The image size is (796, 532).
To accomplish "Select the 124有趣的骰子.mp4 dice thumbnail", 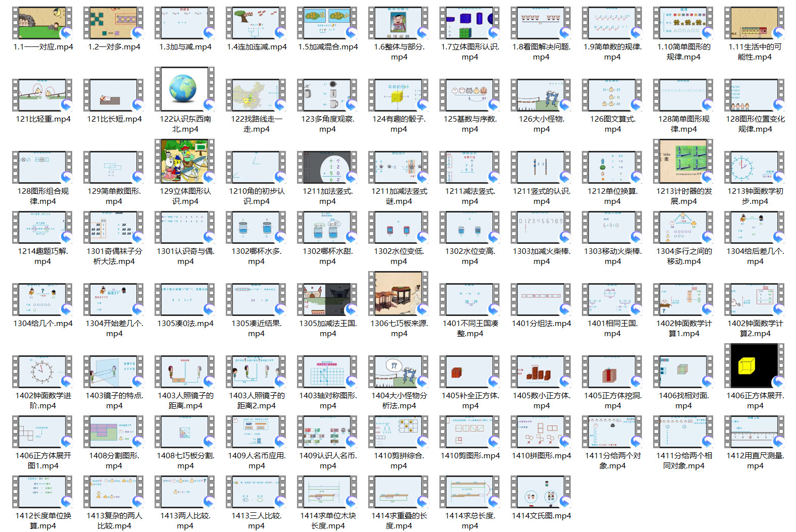I will [x=398, y=95].
